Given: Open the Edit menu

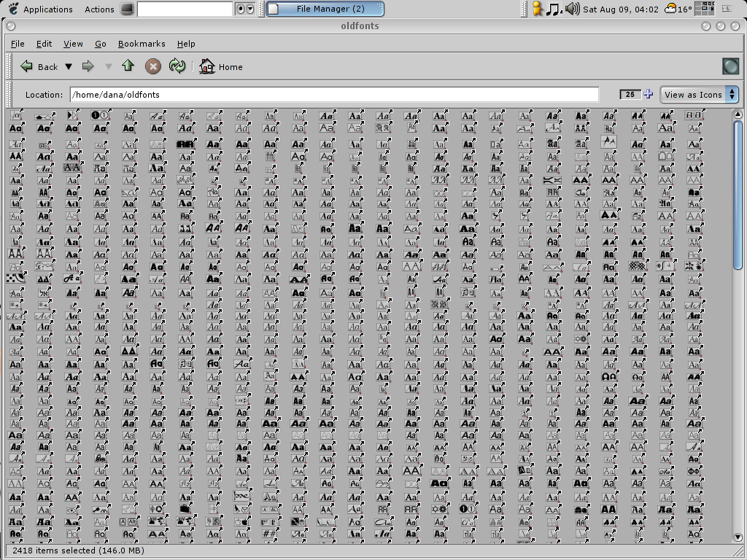Looking at the screenshot, I should (44, 44).
